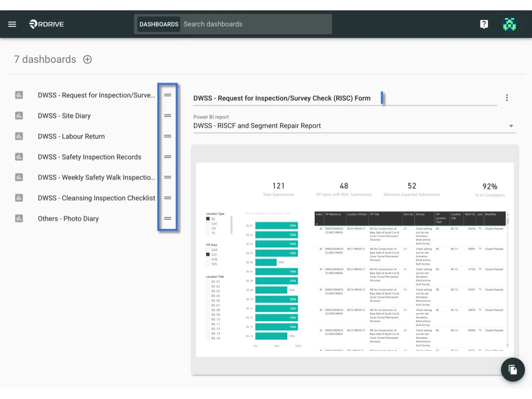Click bar chart icon beside DWSS - Site Diary
The image size is (532, 399).
(x=19, y=115)
